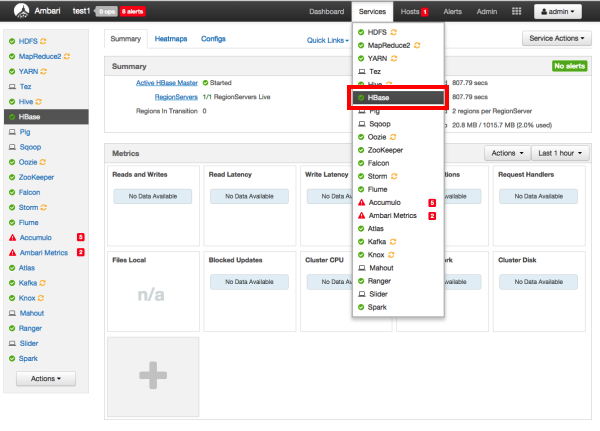Click the Request Handlers metric widget
Image resolution: width=600 pixels, height=431 pixels.
539,206
